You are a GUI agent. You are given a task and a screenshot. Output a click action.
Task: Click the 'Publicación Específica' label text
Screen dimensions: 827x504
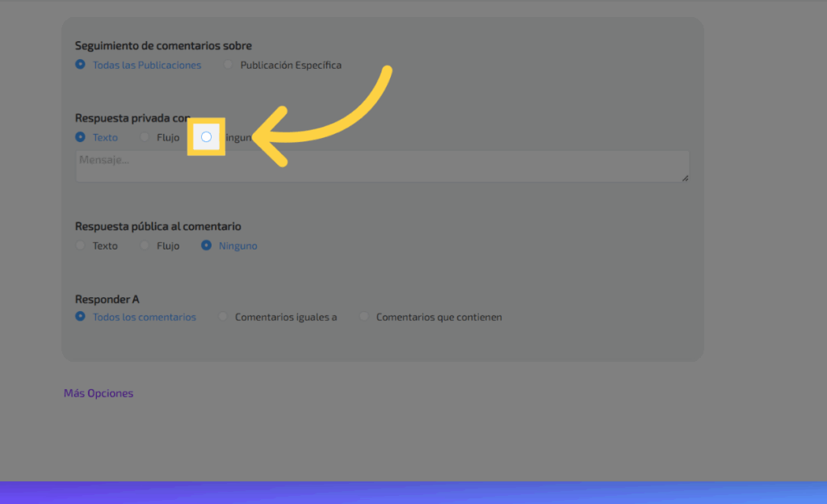click(291, 65)
